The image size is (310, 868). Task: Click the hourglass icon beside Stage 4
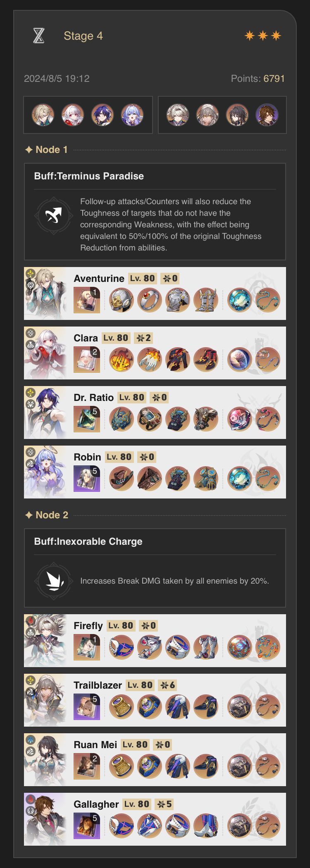pyautogui.click(x=38, y=36)
